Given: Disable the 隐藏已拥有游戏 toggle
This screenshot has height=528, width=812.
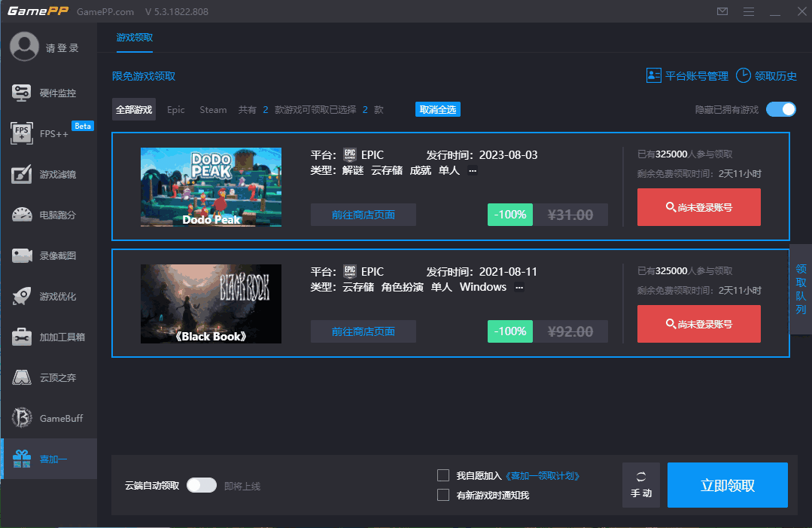Looking at the screenshot, I should click(x=780, y=109).
